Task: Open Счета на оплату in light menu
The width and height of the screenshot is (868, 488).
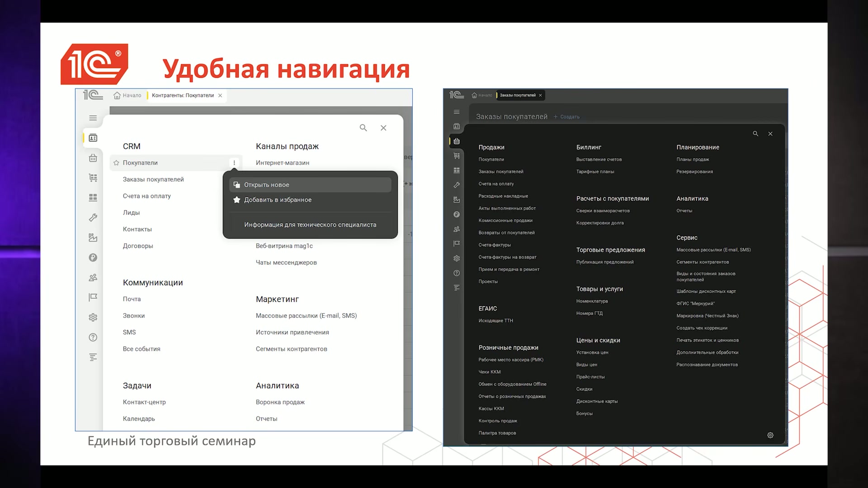Action: [147, 196]
